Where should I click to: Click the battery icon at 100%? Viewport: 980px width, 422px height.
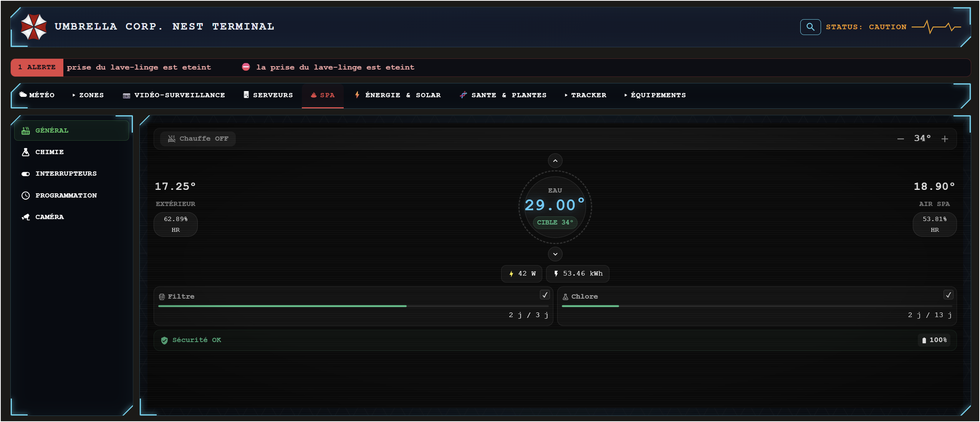tap(924, 340)
